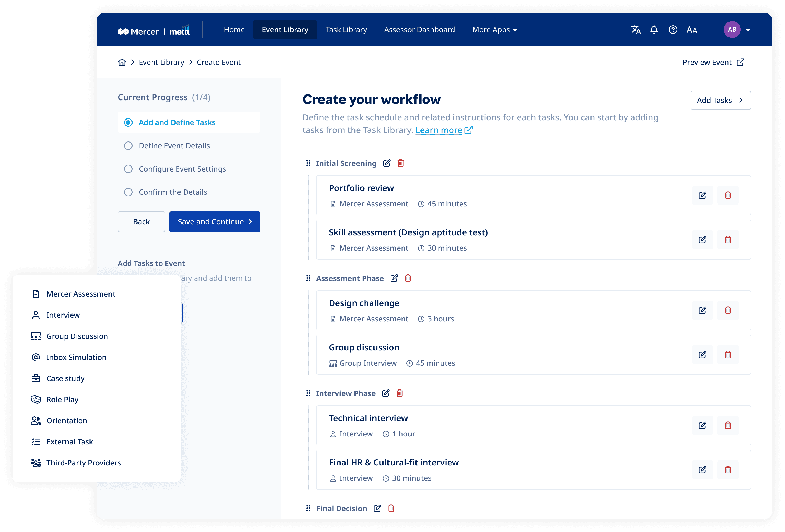Go to home via breadcrumb icon
The image size is (785, 532).
(122, 63)
